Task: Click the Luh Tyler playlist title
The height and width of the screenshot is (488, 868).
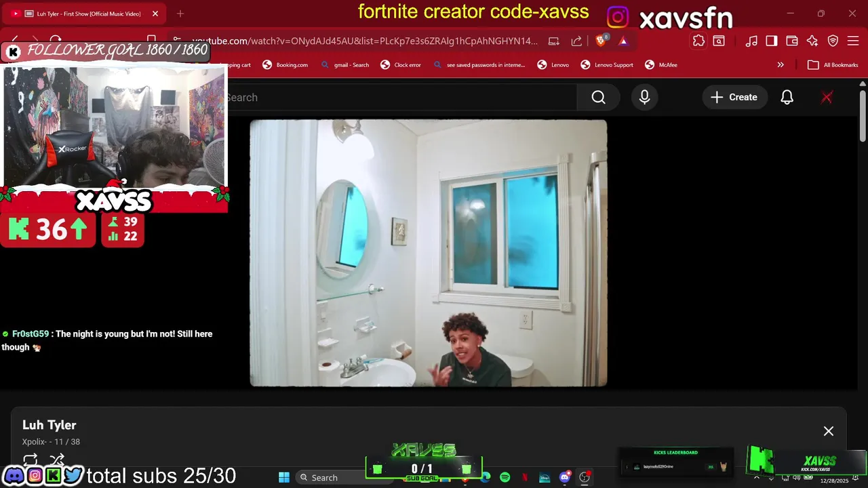Action: coord(50,425)
